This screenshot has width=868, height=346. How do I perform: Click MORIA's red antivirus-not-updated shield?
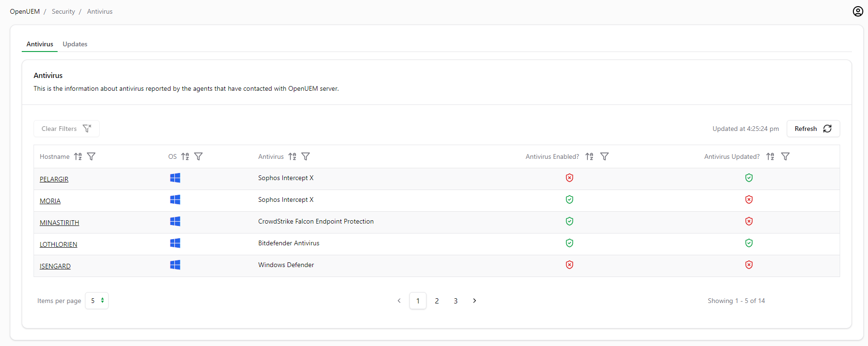[749, 199]
